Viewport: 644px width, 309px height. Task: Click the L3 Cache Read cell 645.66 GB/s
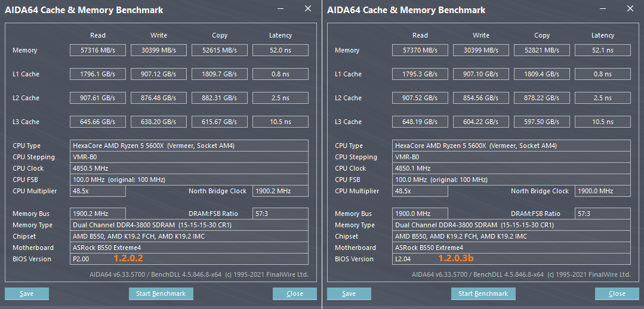pyautogui.click(x=98, y=122)
